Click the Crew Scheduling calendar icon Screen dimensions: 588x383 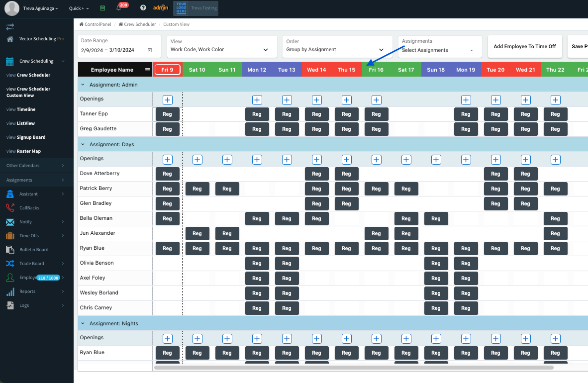(10, 61)
